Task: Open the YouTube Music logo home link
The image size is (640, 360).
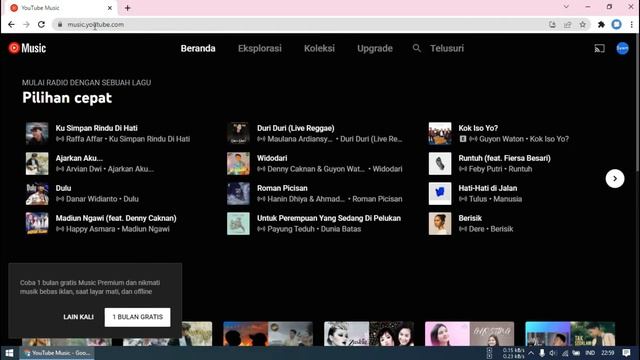Action: (x=27, y=48)
